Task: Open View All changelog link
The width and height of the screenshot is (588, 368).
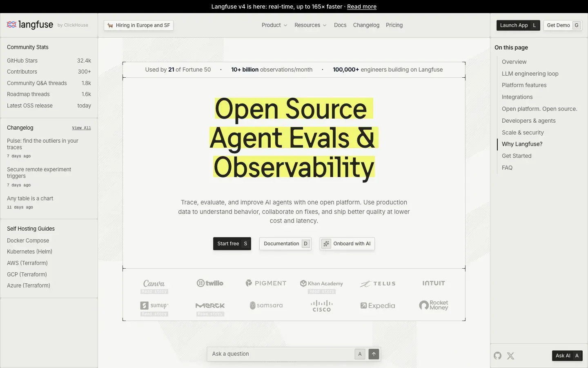Action: (x=82, y=128)
